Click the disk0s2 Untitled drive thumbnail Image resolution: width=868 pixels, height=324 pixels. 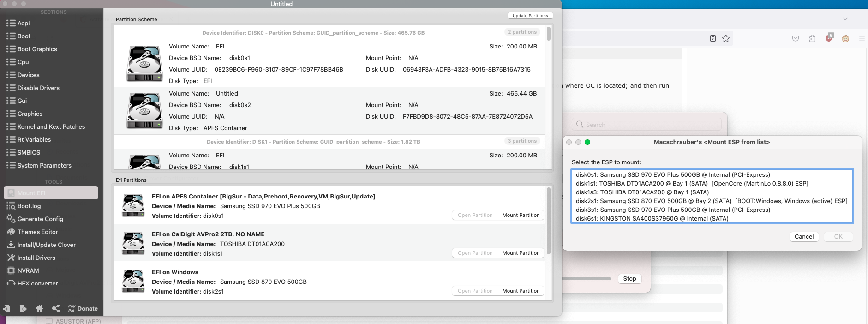click(x=145, y=111)
